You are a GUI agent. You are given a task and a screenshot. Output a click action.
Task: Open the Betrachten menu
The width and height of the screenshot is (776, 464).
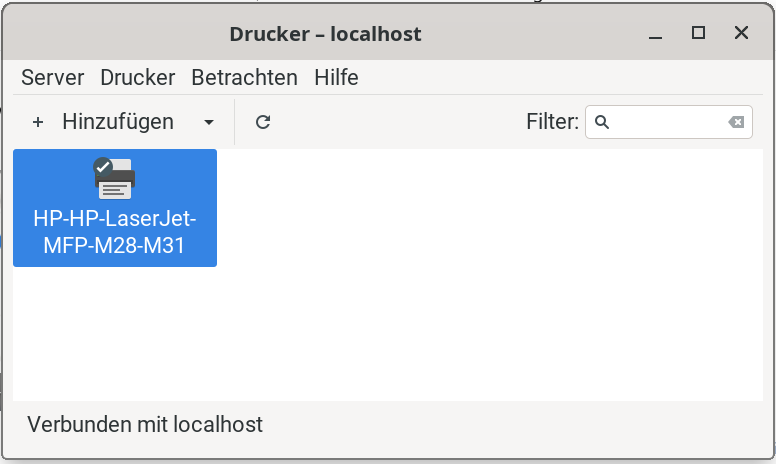tap(244, 78)
